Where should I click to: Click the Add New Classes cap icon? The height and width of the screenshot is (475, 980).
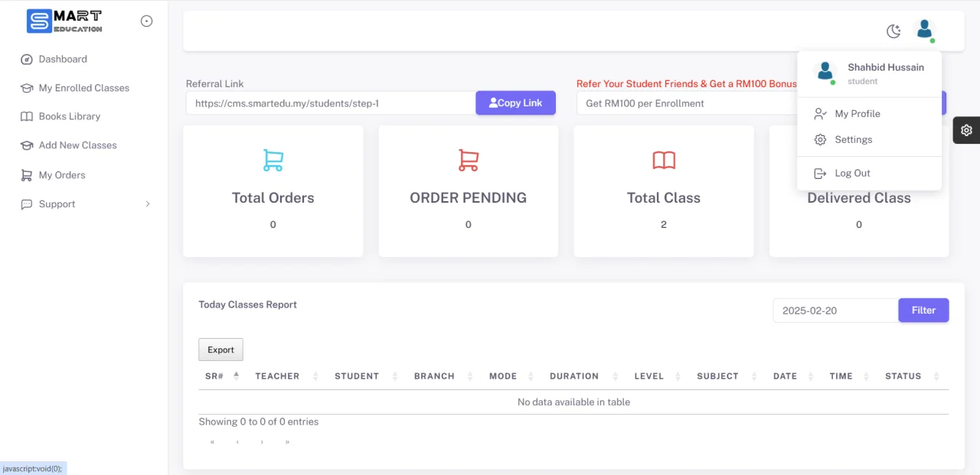point(27,145)
